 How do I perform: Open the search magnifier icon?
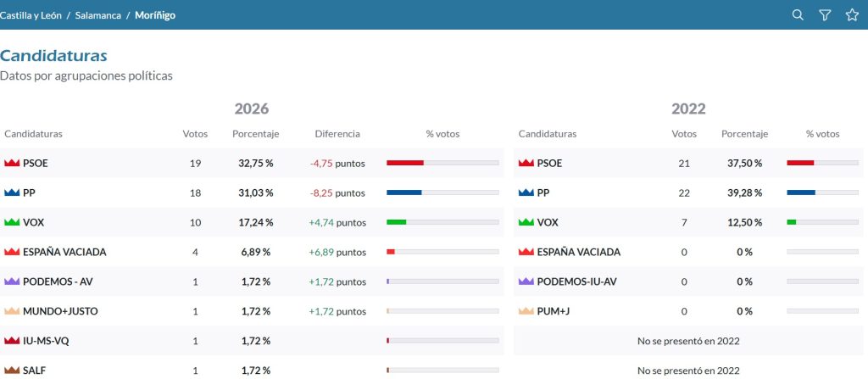tap(798, 15)
